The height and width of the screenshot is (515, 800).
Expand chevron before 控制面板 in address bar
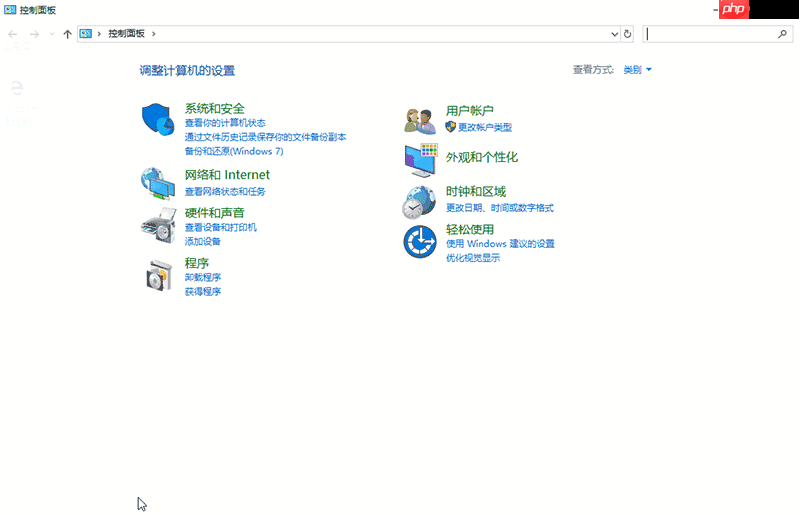point(99,34)
